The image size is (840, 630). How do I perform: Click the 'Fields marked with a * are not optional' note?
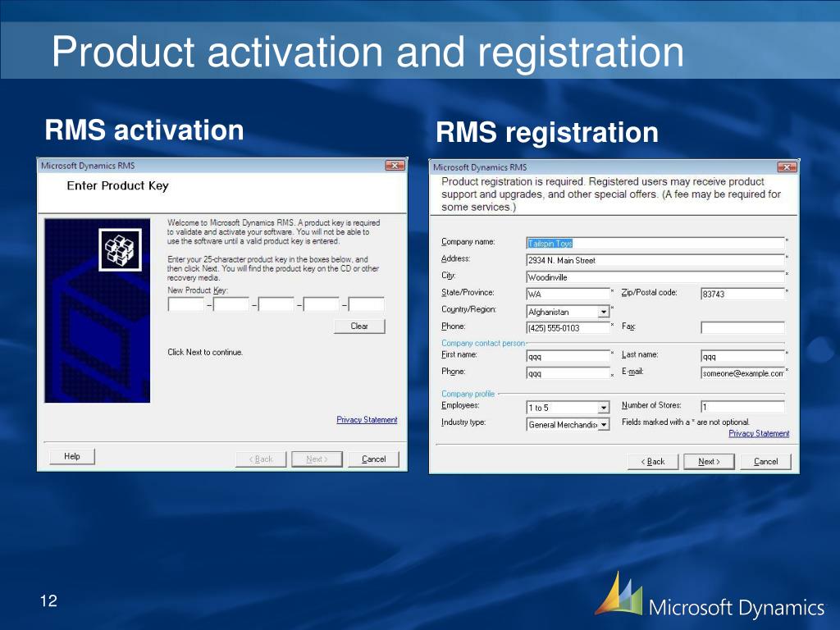(x=686, y=422)
